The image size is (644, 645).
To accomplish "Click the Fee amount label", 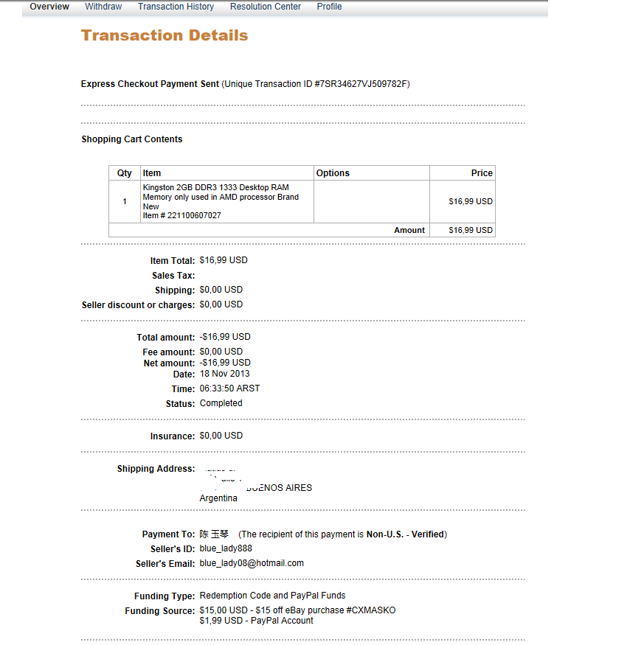I will pyautogui.click(x=169, y=352).
